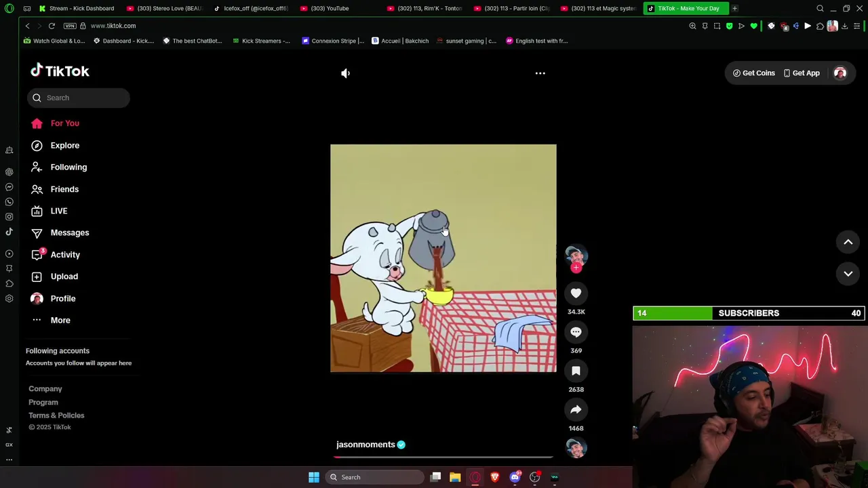Bookmark the video (2638 saves)
The image size is (868, 488).
(576, 371)
